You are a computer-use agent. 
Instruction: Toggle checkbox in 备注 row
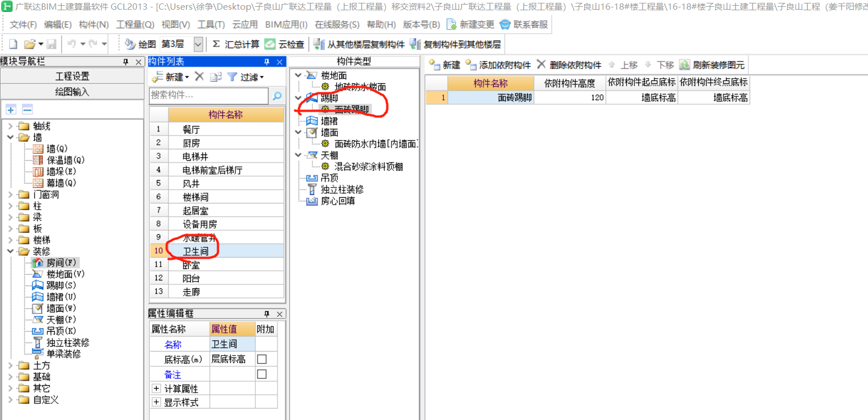[x=262, y=374]
